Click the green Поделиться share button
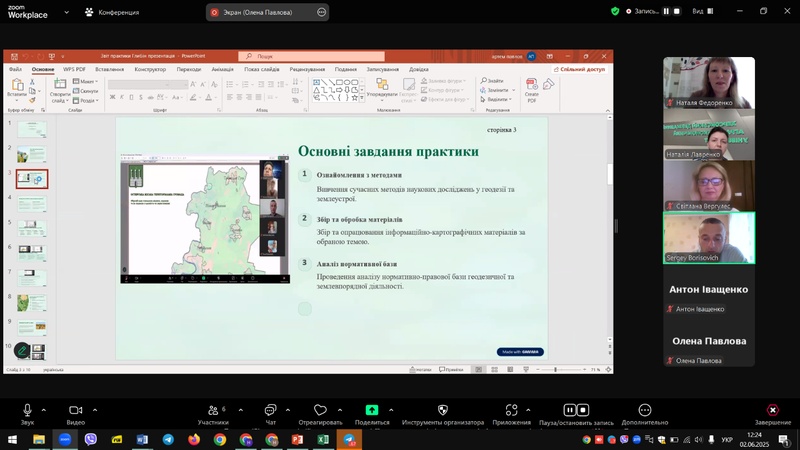This screenshot has height=450, width=800. 372,410
